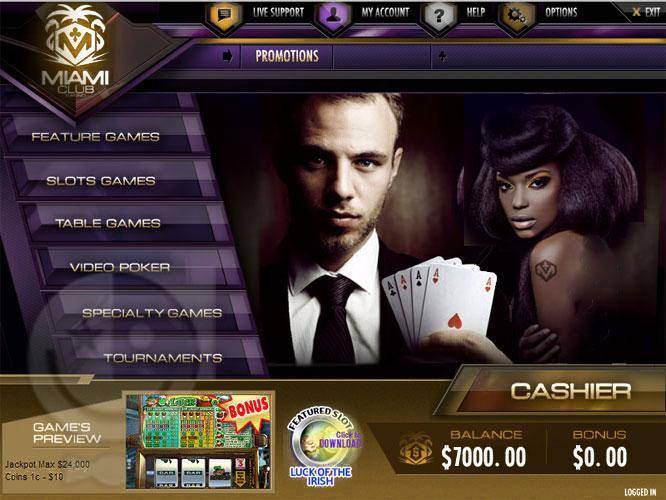Open Video Poker category
This screenshot has width=666, height=500.
coord(120,267)
